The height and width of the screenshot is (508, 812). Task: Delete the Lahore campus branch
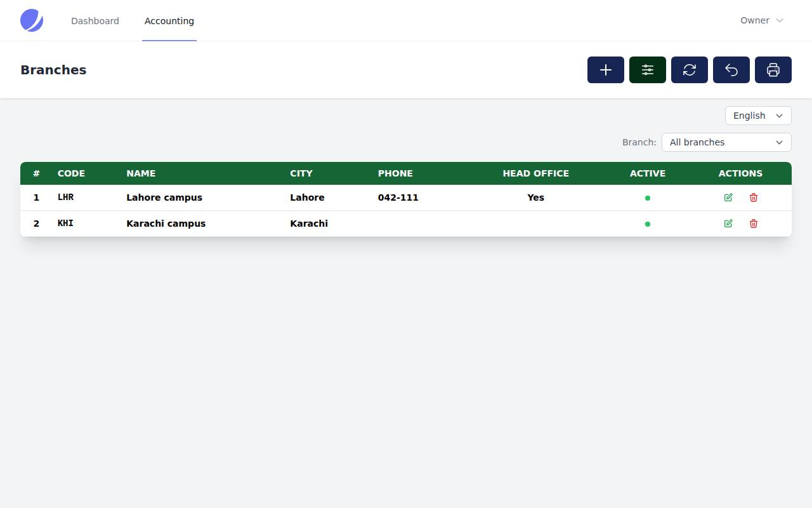[754, 197]
